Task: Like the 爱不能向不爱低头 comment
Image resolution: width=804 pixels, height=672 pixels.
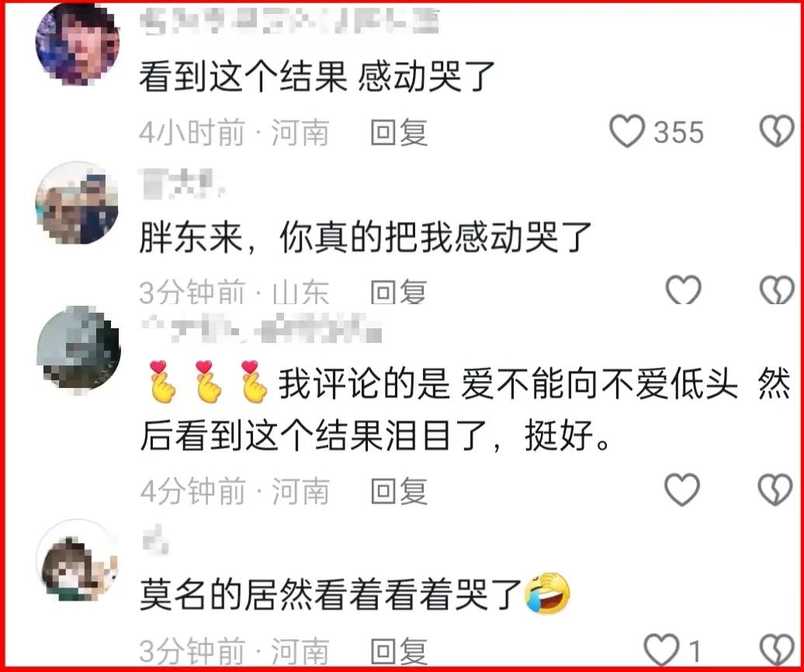Action: pyautogui.click(x=682, y=490)
